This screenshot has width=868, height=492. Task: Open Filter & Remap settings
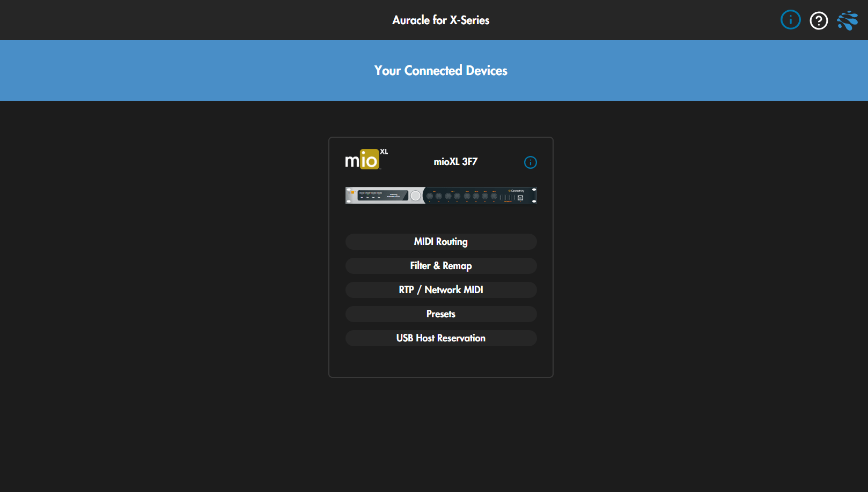point(441,266)
